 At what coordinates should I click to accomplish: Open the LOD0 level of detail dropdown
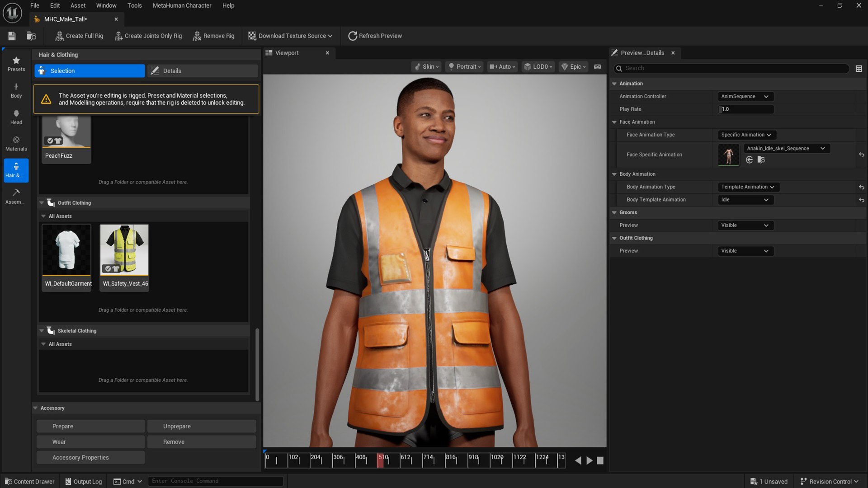click(538, 66)
